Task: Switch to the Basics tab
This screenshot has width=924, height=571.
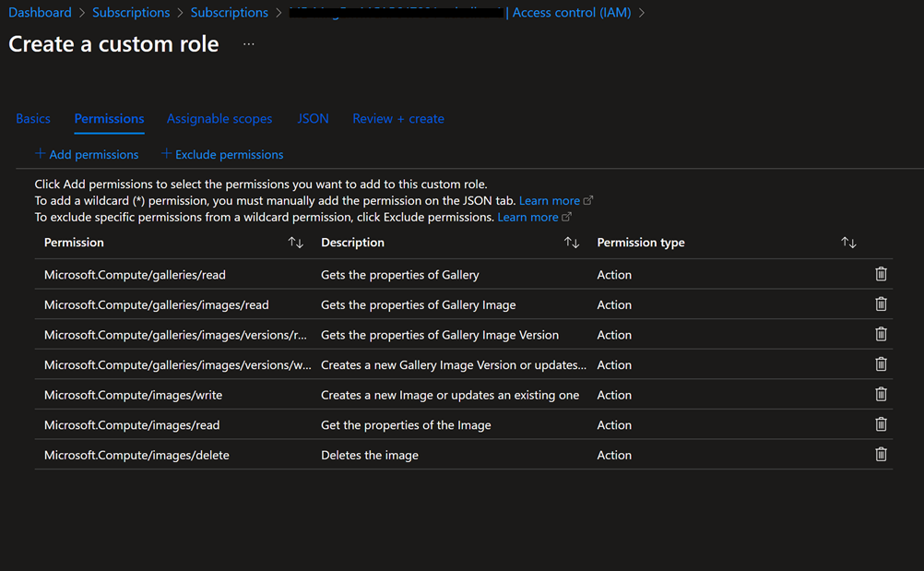Action: pyautogui.click(x=33, y=118)
